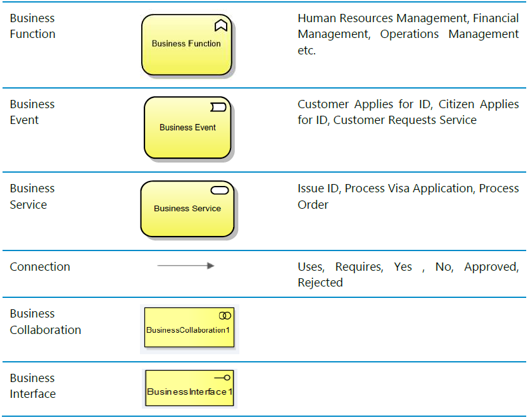This screenshot has width=530, height=420.
Task: Click the 'Business Collaboration' row label in left column
Action: 46,322
